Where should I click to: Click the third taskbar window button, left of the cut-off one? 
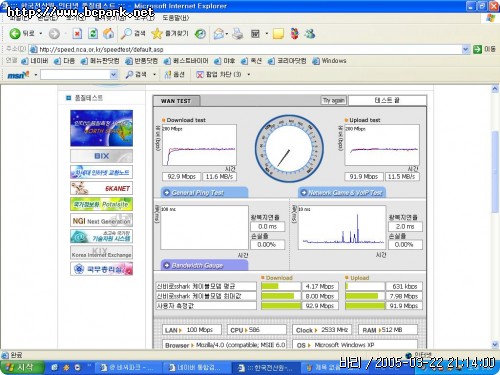tap(266, 367)
